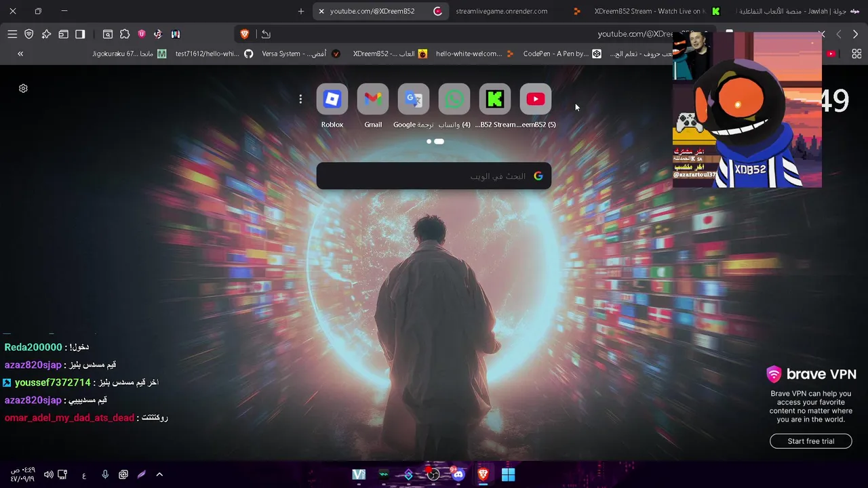Click chat username youssef7372714
The width and height of the screenshot is (868, 488).
pos(52,382)
